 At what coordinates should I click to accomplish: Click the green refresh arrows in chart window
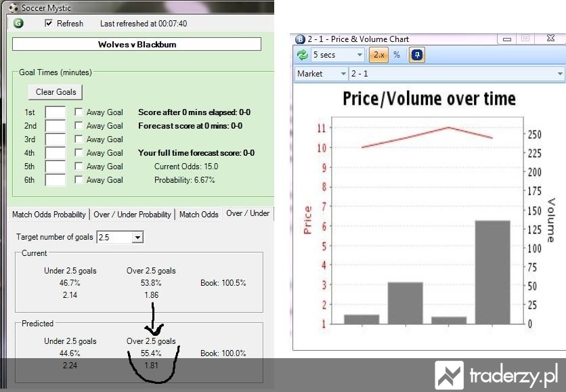pyautogui.click(x=302, y=55)
